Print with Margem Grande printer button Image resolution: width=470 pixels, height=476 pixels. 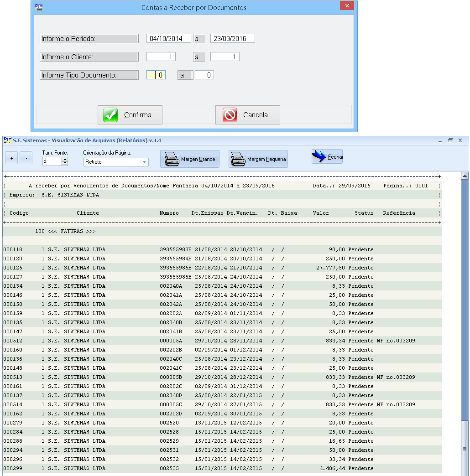pos(190,159)
